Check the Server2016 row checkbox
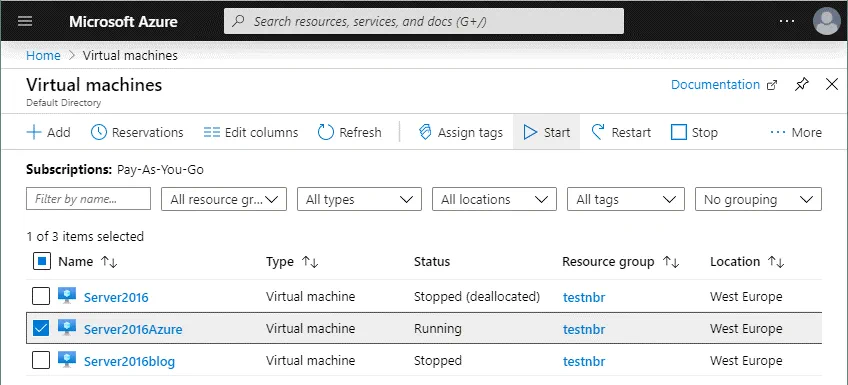This screenshot has width=848, height=385. pos(41,296)
